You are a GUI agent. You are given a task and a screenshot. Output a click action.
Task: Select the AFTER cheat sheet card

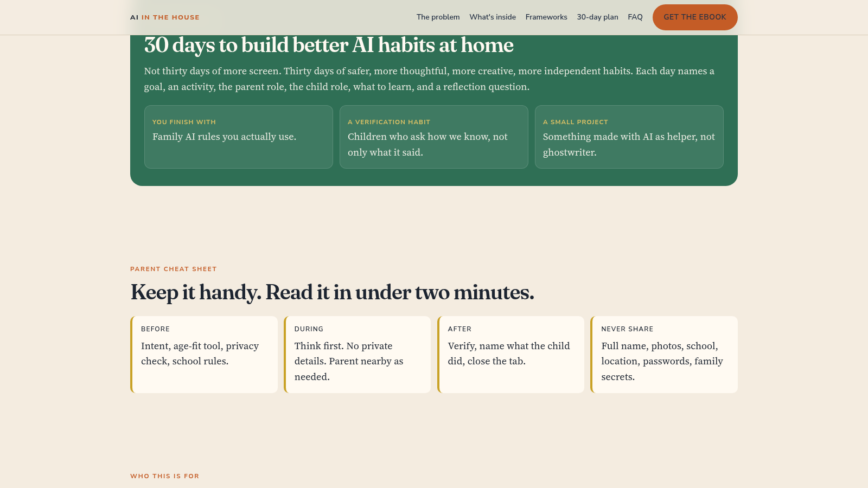point(511,355)
